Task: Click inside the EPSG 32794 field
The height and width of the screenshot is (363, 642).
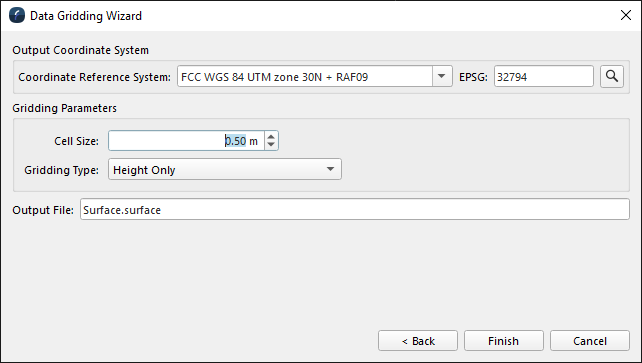Action: coord(544,77)
